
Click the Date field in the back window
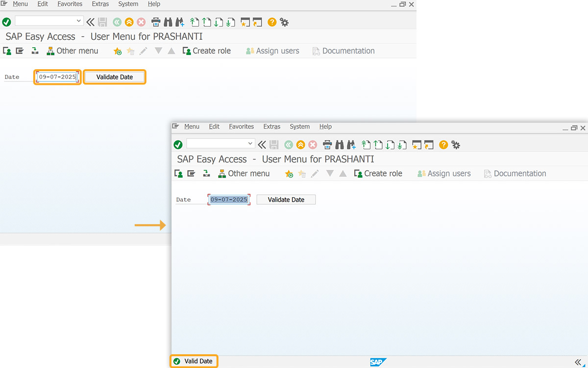click(x=57, y=77)
